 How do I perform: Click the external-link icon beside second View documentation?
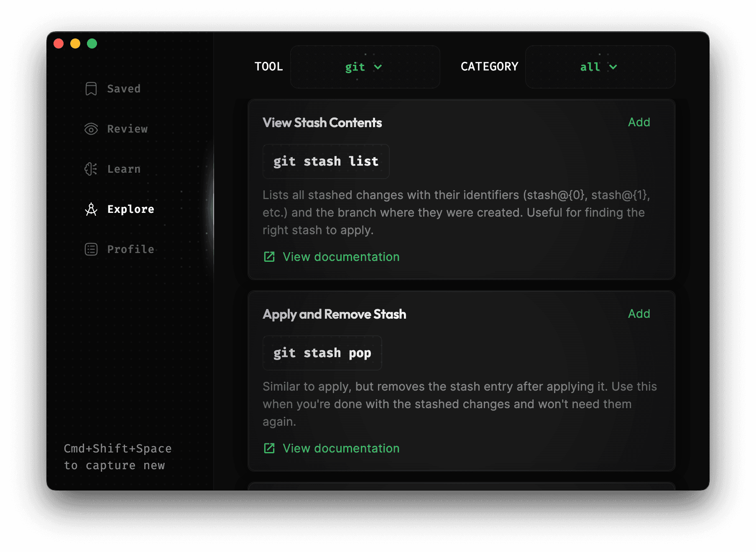pyautogui.click(x=269, y=448)
